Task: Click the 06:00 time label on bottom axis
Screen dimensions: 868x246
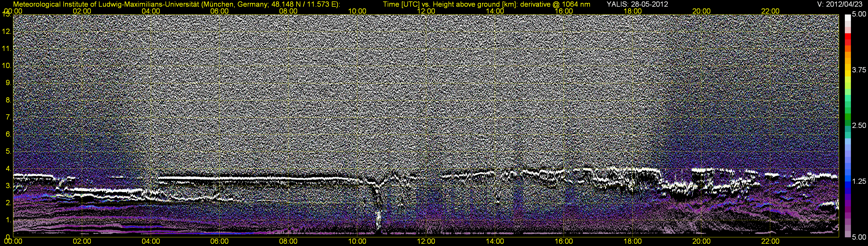Action: click(219, 241)
